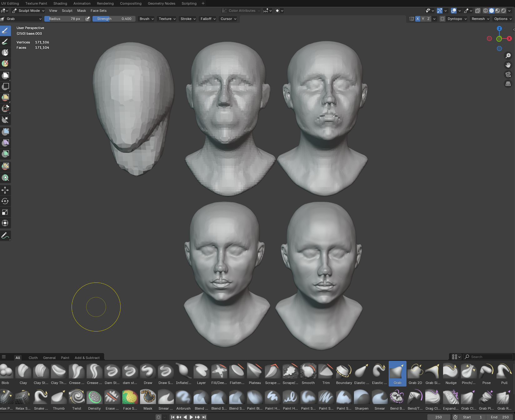Viewport: 515px width, 420px height.
Task: Select the Nudge brush
Action: tap(451, 373)
